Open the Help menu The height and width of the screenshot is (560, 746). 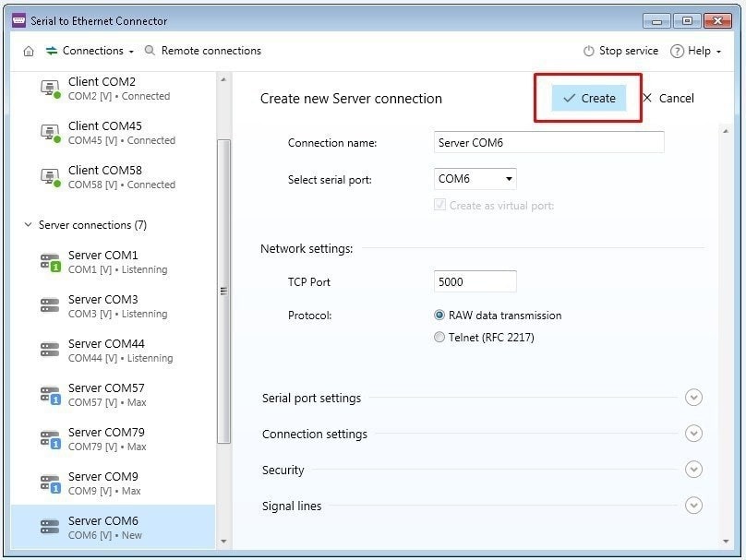[x=696, y=51]
